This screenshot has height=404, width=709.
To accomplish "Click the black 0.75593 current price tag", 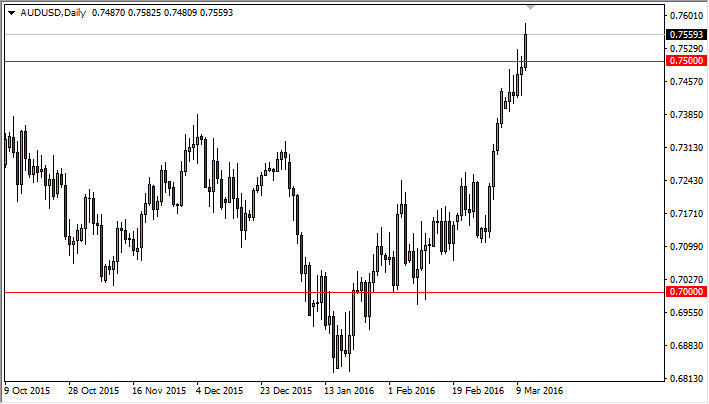I will point(686,35).
